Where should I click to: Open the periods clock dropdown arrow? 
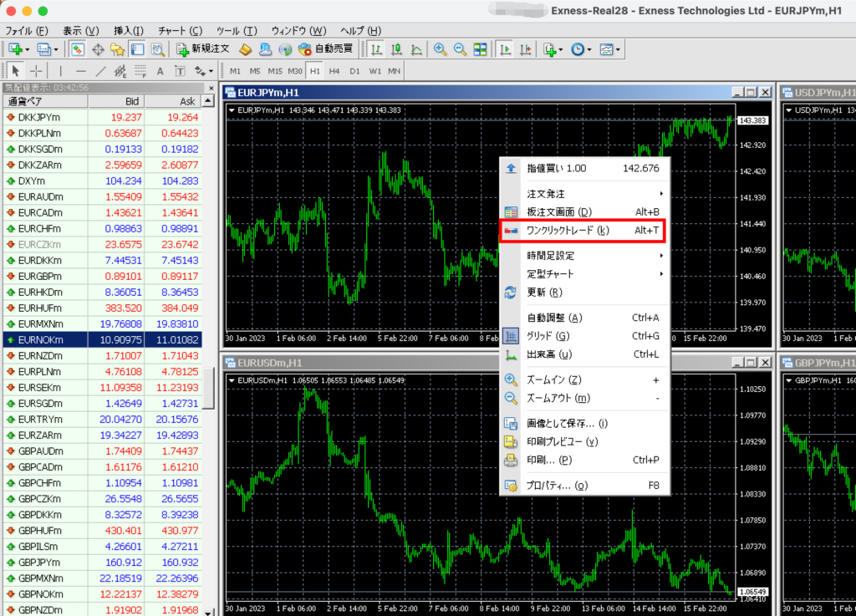tap(589, 49)
